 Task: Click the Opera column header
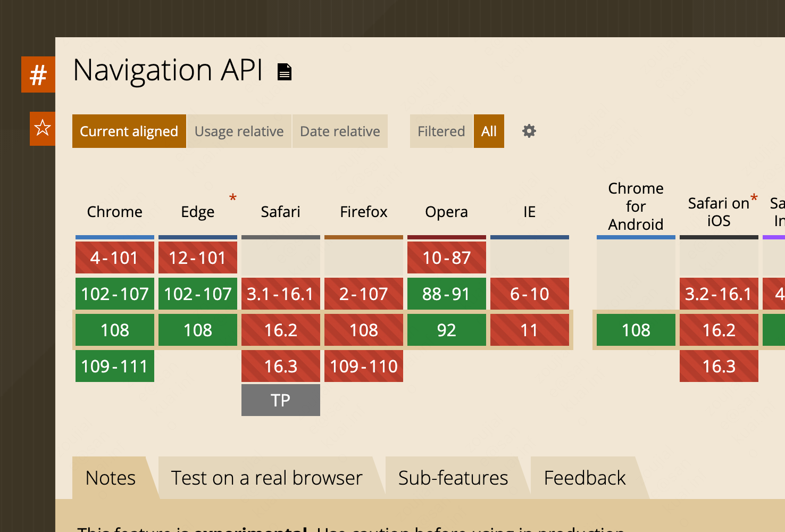[447, 212]
